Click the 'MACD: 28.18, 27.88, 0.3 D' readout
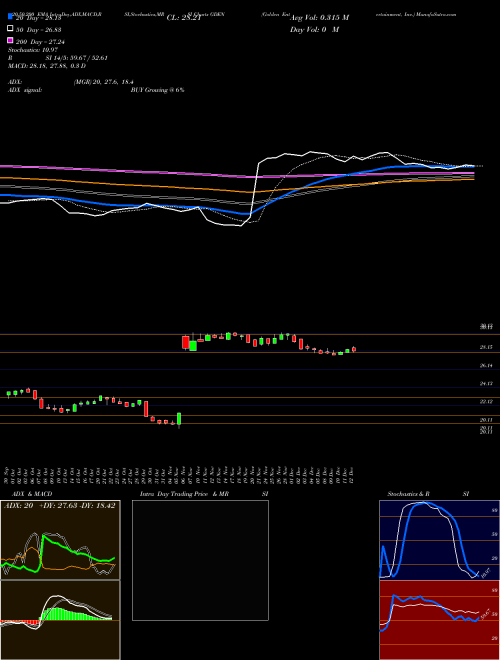 [47, 66]
